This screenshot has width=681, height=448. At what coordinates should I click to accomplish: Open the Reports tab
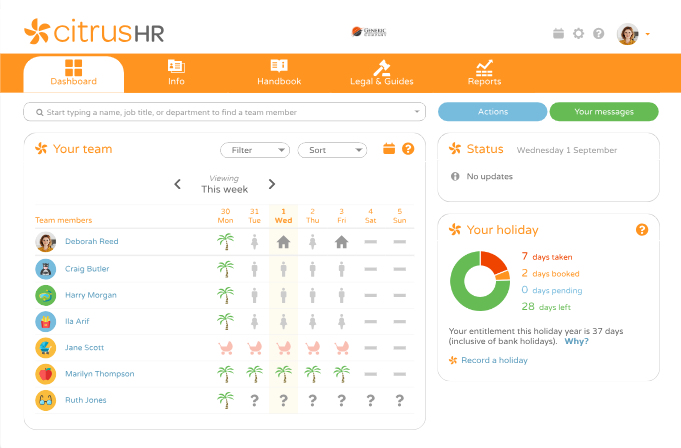point(484,73)
